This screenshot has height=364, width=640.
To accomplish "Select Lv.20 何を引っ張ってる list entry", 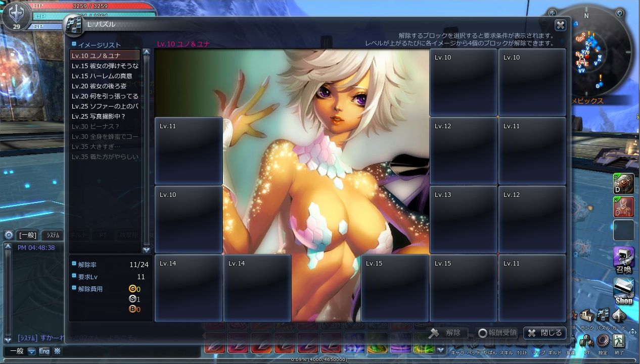I will pos(105,96).
